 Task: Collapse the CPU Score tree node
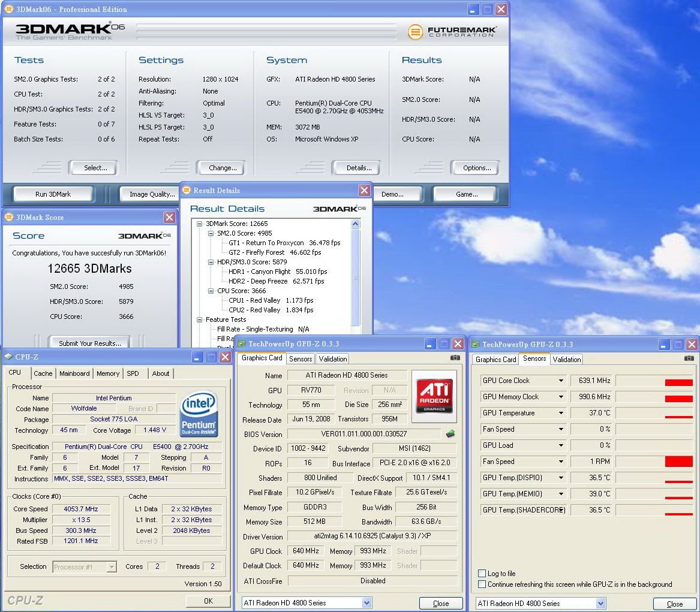(x=211, y=291)
